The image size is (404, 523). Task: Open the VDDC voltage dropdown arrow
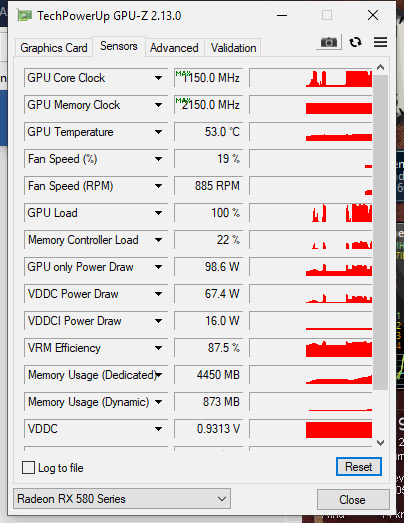pos(158,429)
